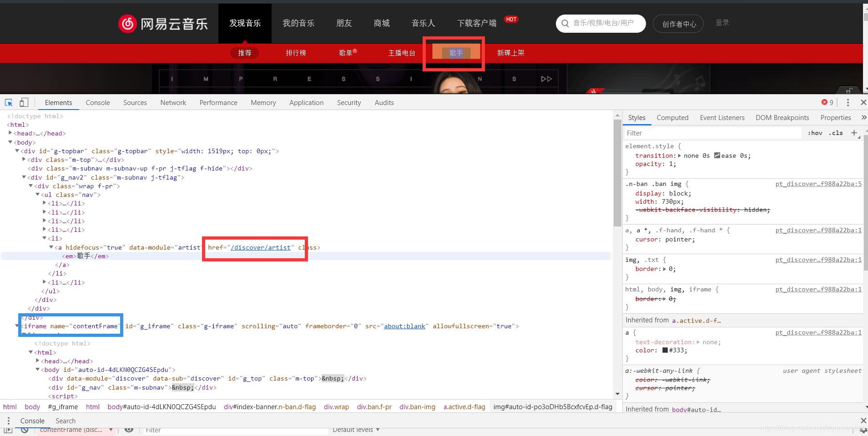Screen dimensions: 868x436
Task: Switch to DOM Breakpoints tab
Action: click(782, 118)
